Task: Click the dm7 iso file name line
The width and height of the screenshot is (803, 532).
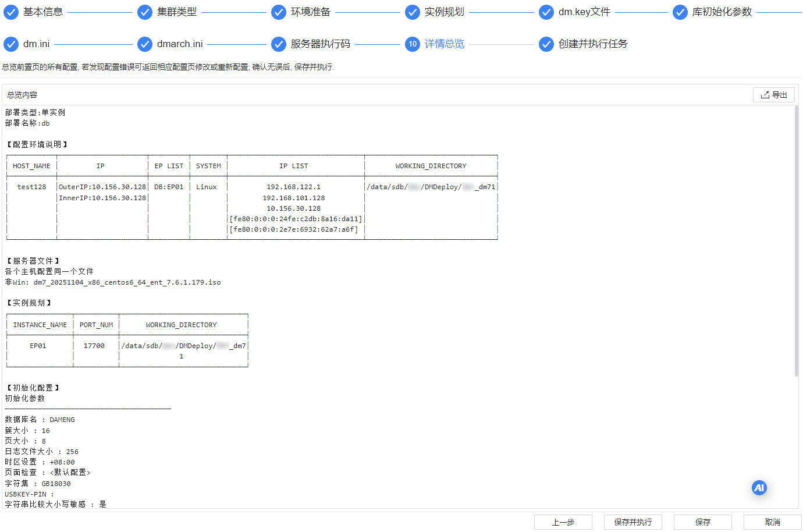Action: coord(113,282)
